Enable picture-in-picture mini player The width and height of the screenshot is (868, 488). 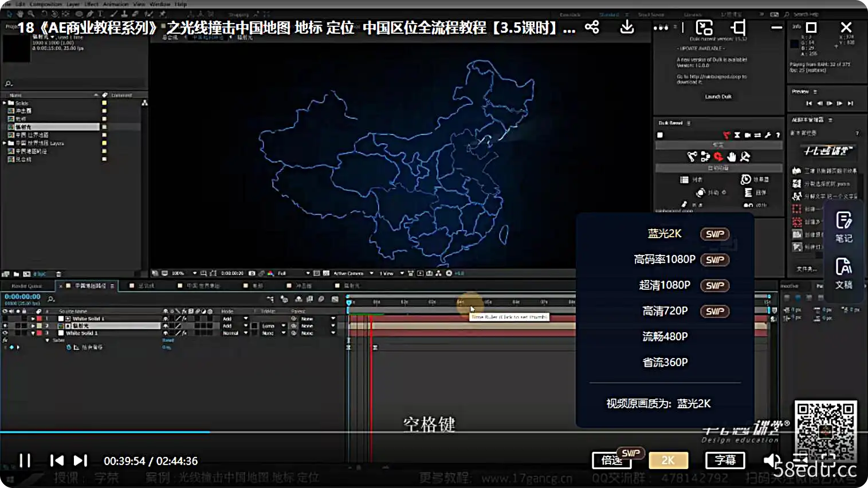pyautogui.click(x=704, y=27)
